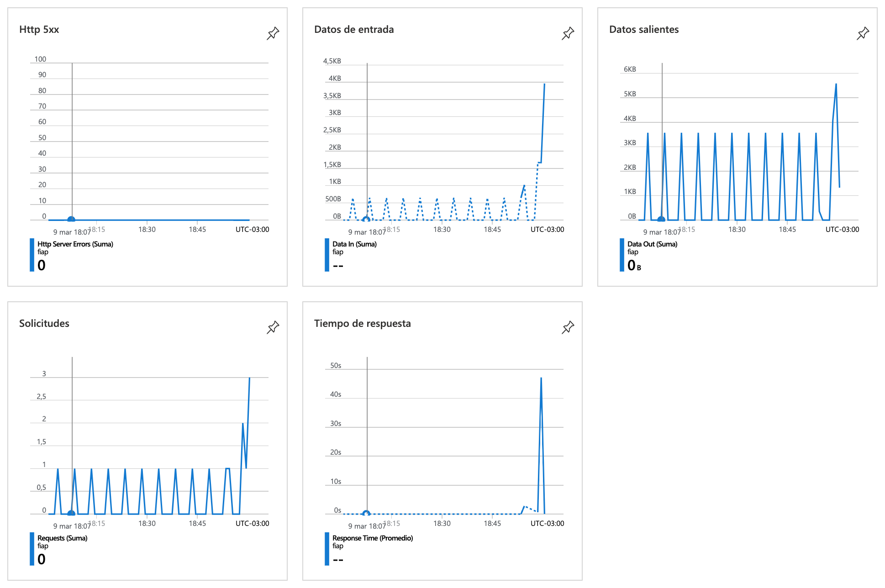Click Data Out (Suma) legend entry
Image resolution: width=885 pixels, height=588 pixels.
[652, 244]
